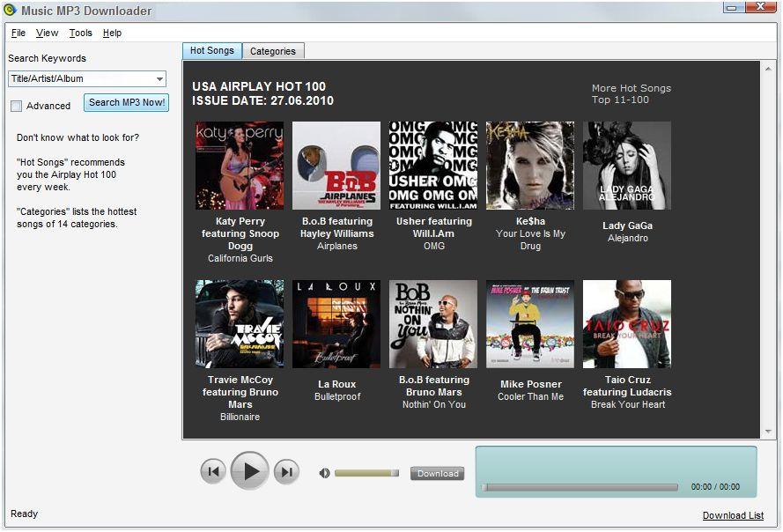Select Lady GaGa Alejandro cover
The width and height of the screenshot is (783, 532).
pyautogui.click(x=627, y=166)
